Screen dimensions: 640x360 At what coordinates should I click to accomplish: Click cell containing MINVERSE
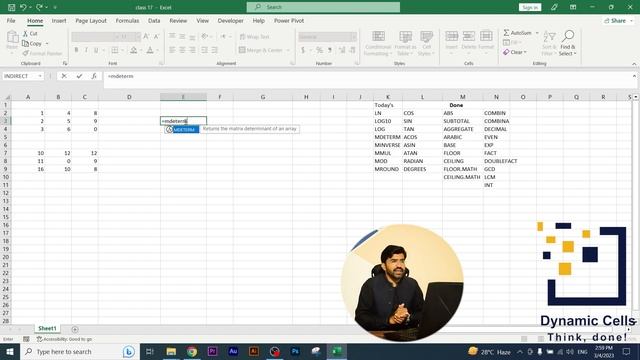[x=387, y=145]
